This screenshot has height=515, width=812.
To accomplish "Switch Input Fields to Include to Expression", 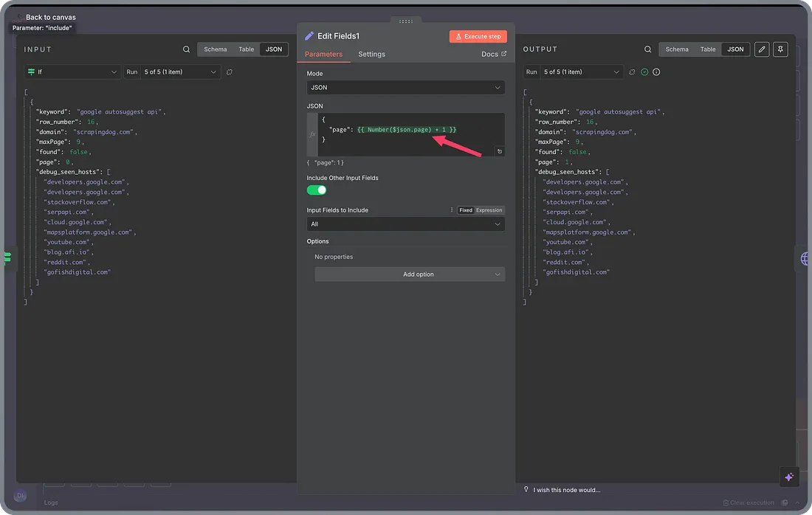I will point(489,210).
